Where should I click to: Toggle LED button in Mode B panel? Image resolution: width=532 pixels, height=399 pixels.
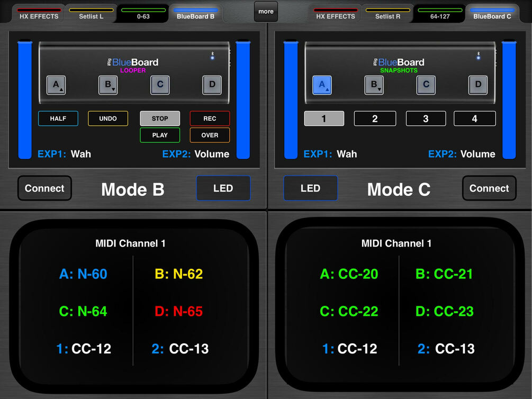click(223, 188)
